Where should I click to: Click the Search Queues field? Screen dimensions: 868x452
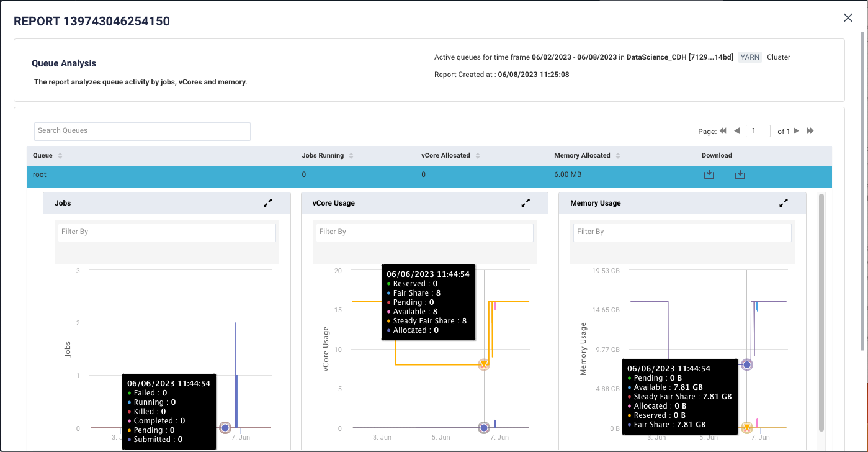[x=142, y=131]
